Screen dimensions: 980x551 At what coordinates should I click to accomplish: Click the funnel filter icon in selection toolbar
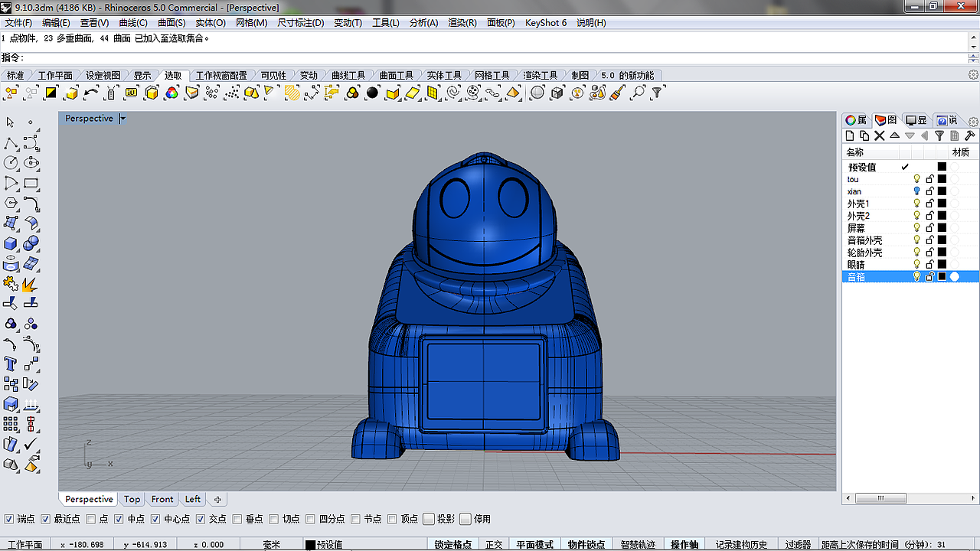657,93
